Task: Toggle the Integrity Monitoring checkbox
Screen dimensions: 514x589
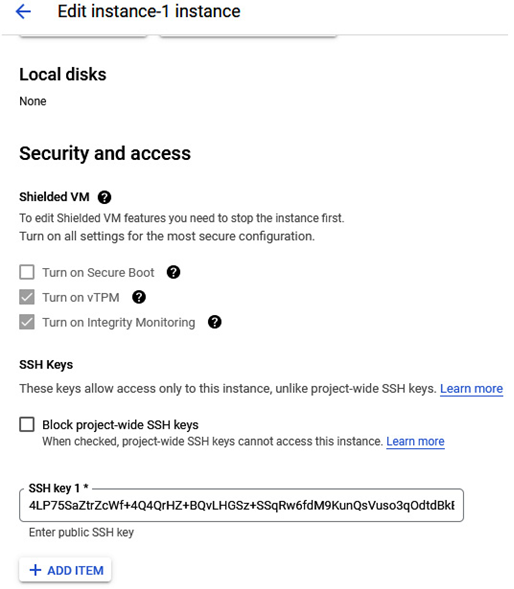Action: (27, 322)
